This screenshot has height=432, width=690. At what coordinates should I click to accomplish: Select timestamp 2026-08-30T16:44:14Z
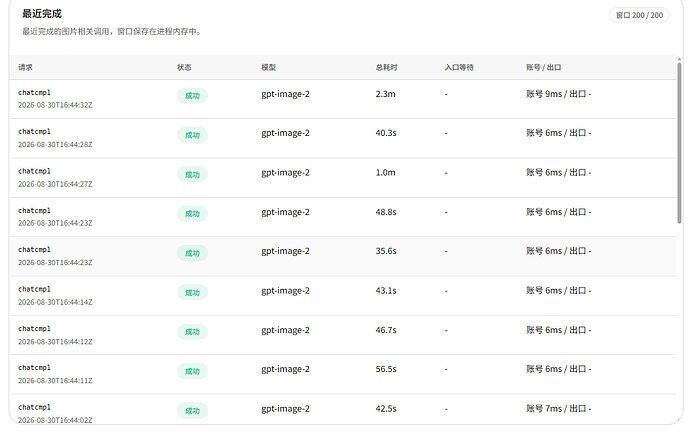click(x=55, y=302)
